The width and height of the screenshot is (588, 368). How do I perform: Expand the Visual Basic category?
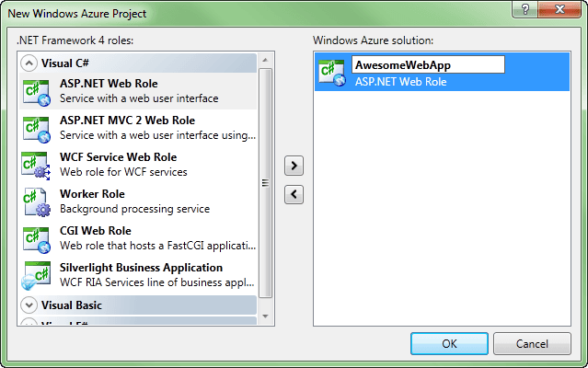click(x=29, y=305)
